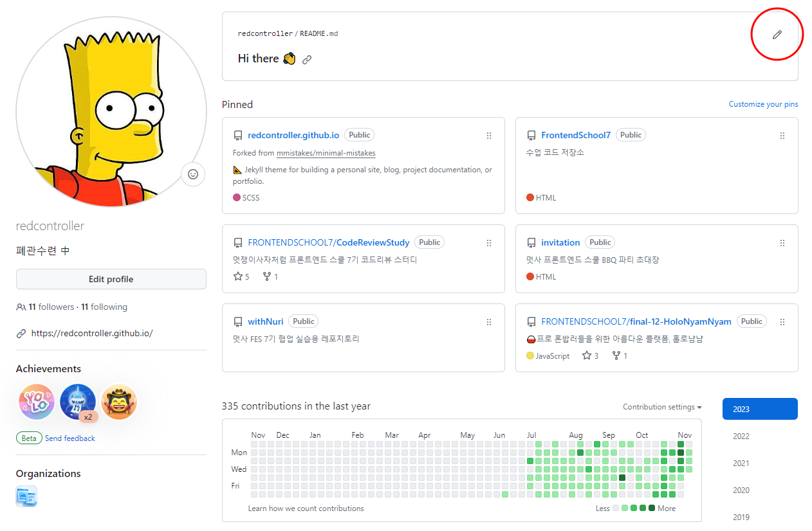The image size is (812, 531).
Task: Click the HTML label on the FrontendSchool7 card
Action: coord(546,198)
